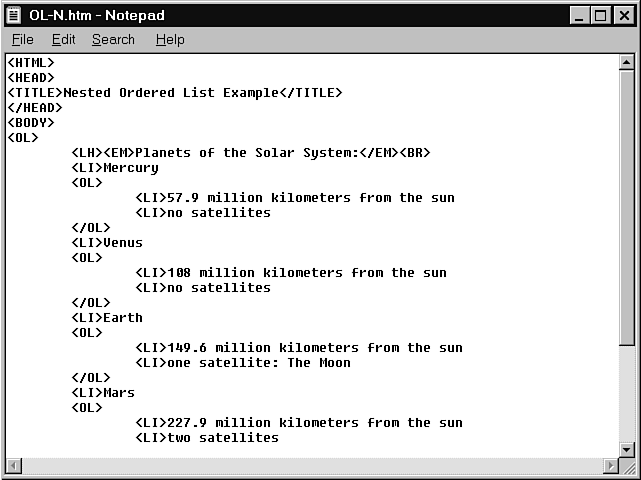
Task: Click the '<LI>Mars' line
Action: pos(103,393)
